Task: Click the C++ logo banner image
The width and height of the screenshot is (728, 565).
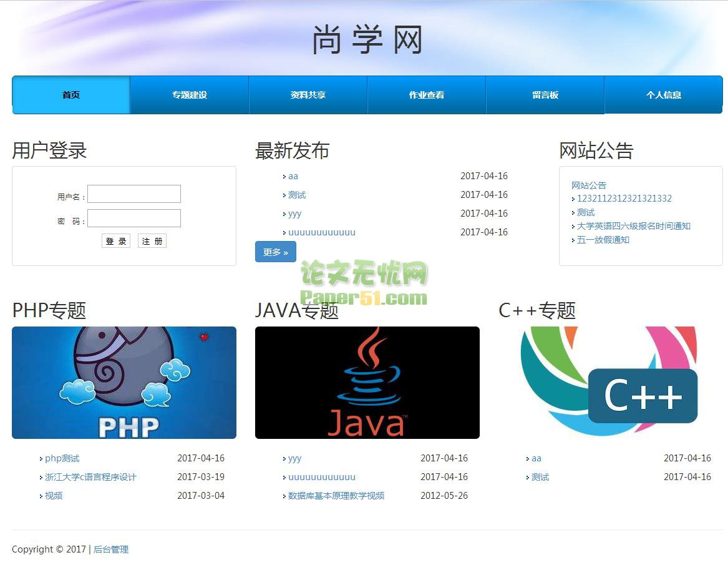Action: [x=610, y=383]
